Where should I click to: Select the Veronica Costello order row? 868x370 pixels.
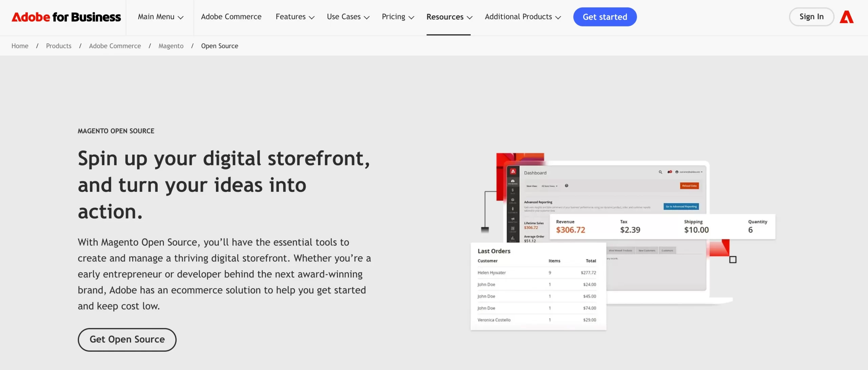(537, 320)
